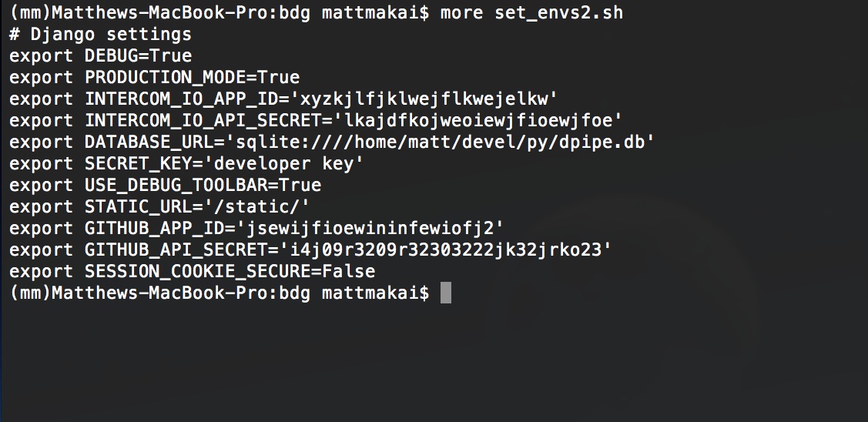Click USE_DEBUG_TOOLBAR=True text
The height and width of the screenshot is (422, 868).
(x=203, y=185)
